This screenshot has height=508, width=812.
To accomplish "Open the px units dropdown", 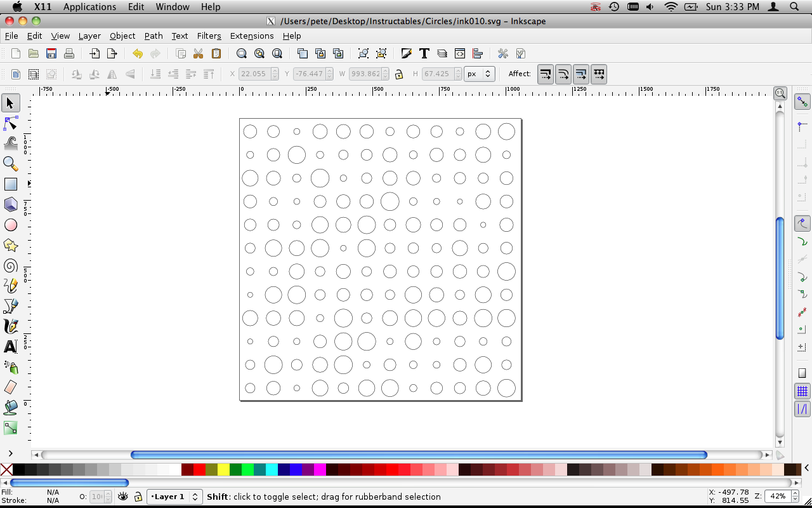I will tap(480, 74).
